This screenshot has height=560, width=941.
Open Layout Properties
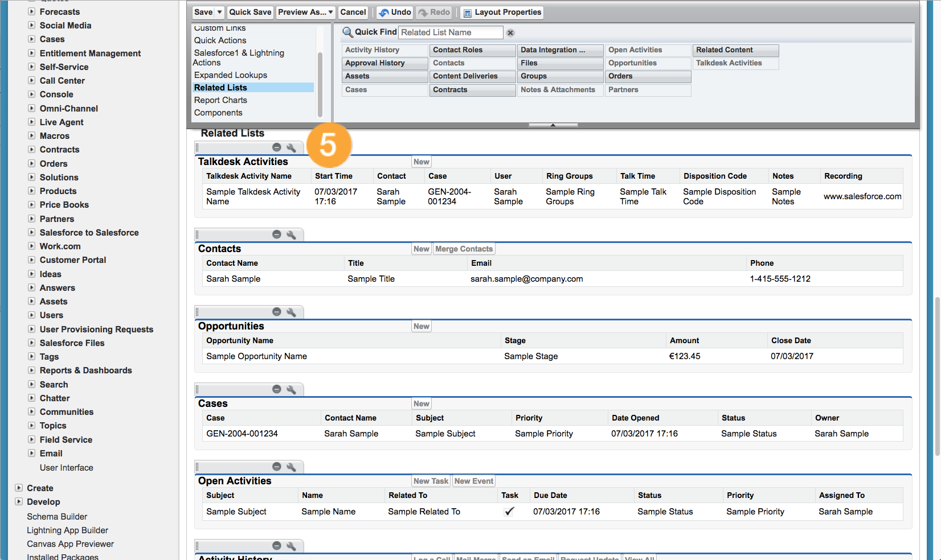pos(502,12)
